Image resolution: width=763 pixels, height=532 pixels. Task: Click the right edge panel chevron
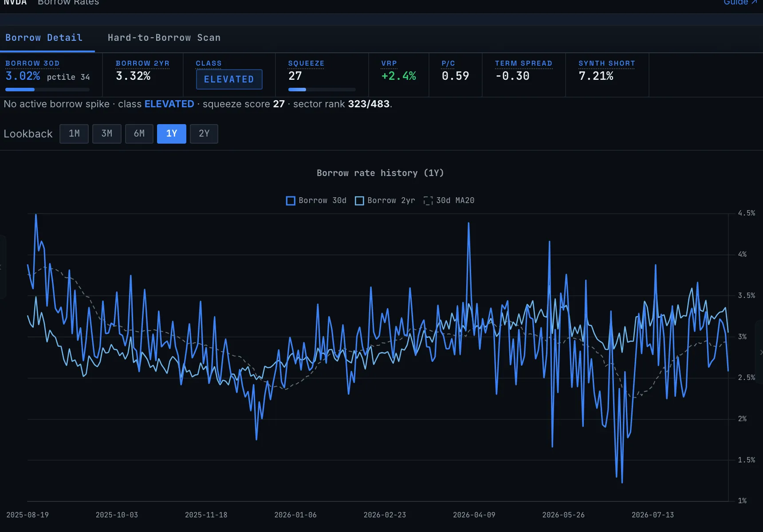[x=760, y=352]
